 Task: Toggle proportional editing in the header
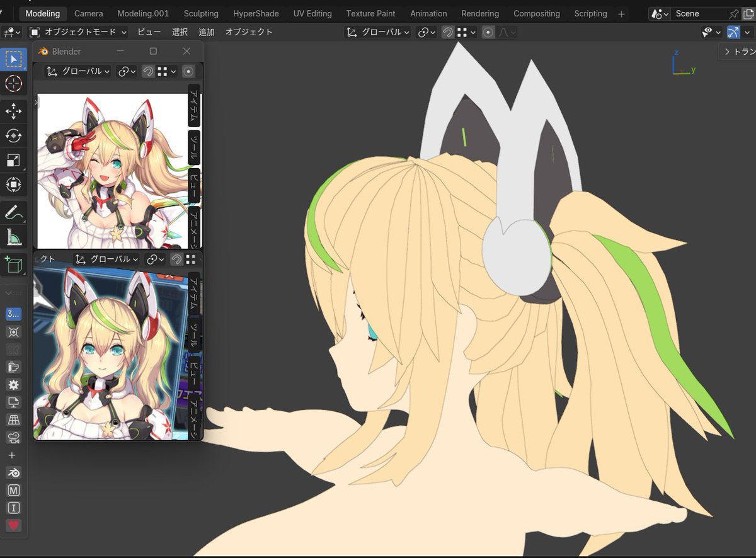(x=488, y=32)
